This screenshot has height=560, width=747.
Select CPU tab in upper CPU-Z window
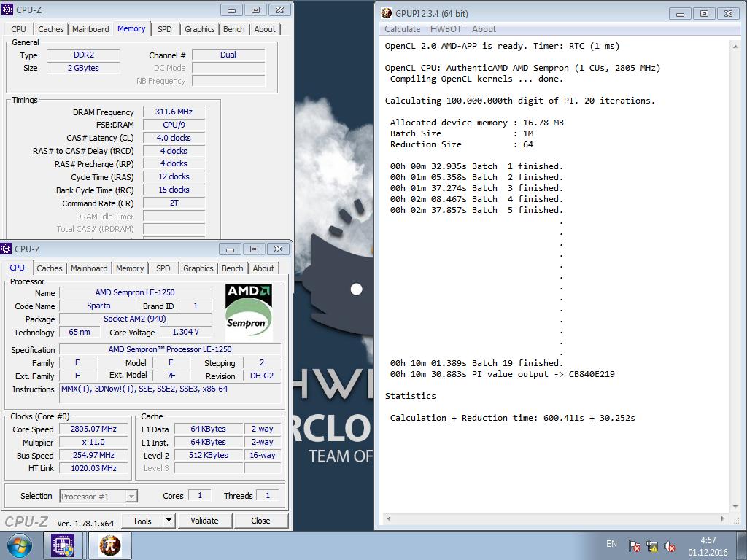[18, 29]
